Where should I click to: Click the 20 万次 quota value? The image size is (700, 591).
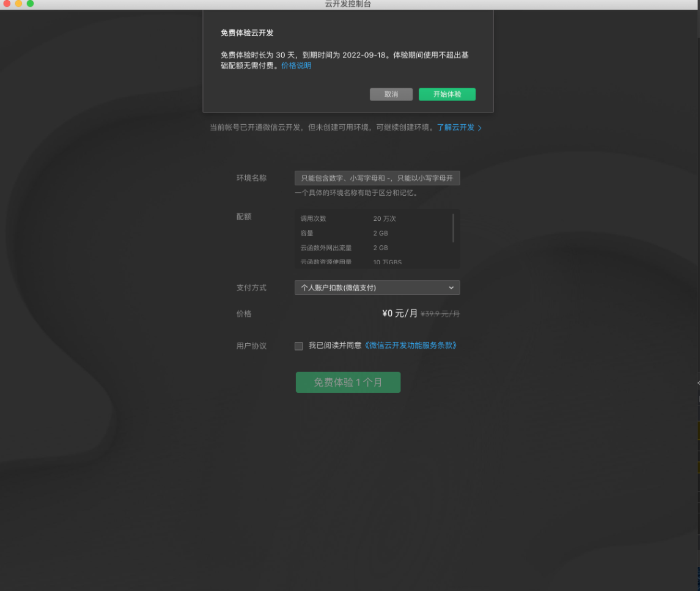pos(385,218)
